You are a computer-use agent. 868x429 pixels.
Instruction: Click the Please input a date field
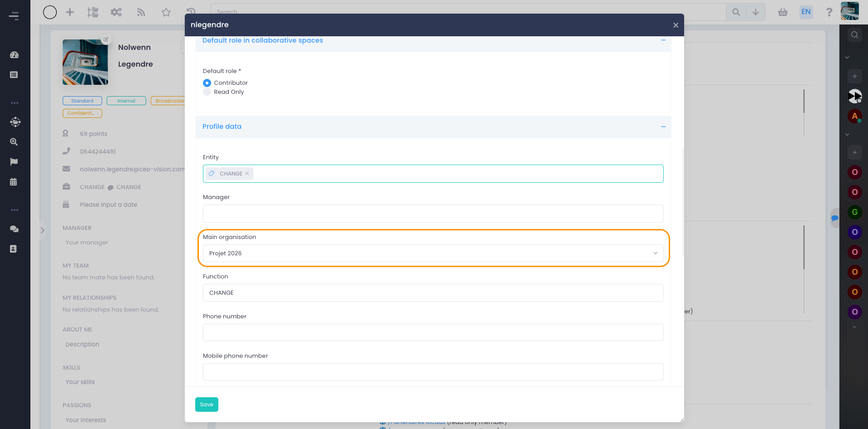coord(108,205)
